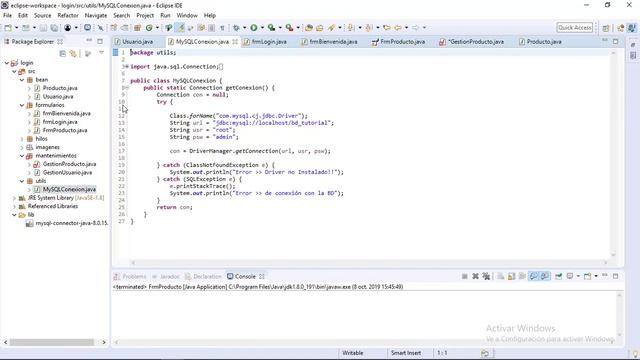Click Collapse All in Package Explorer
This screenshot has height=360, width=640.
coord(62,53)
